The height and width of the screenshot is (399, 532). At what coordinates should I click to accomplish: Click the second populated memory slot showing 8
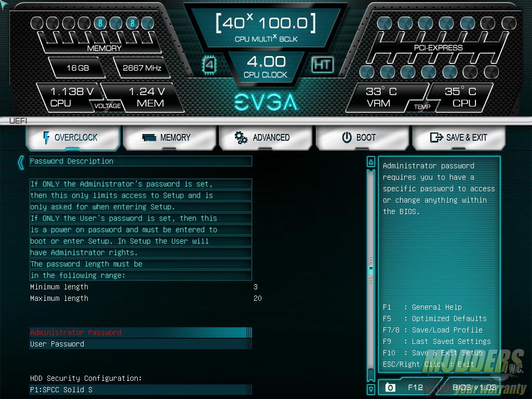point(132,23)
